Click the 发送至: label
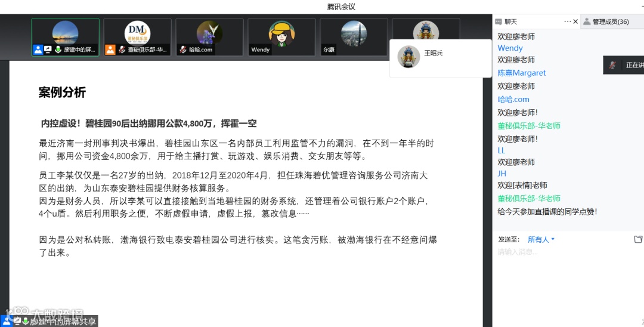The height and width of the screenshot is (327, 644). [x=509, y=239]
